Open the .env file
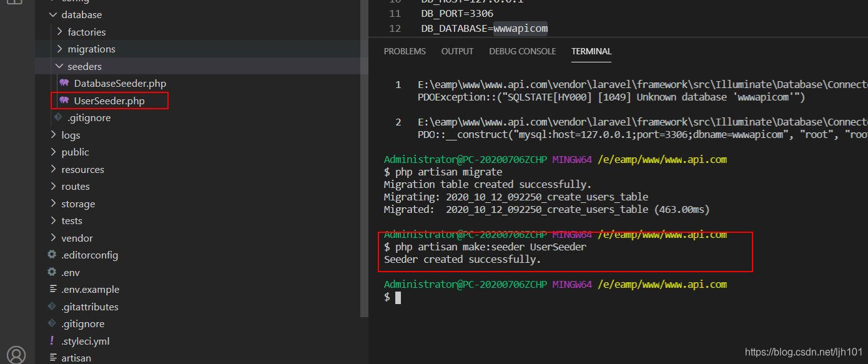 [71, 272]
